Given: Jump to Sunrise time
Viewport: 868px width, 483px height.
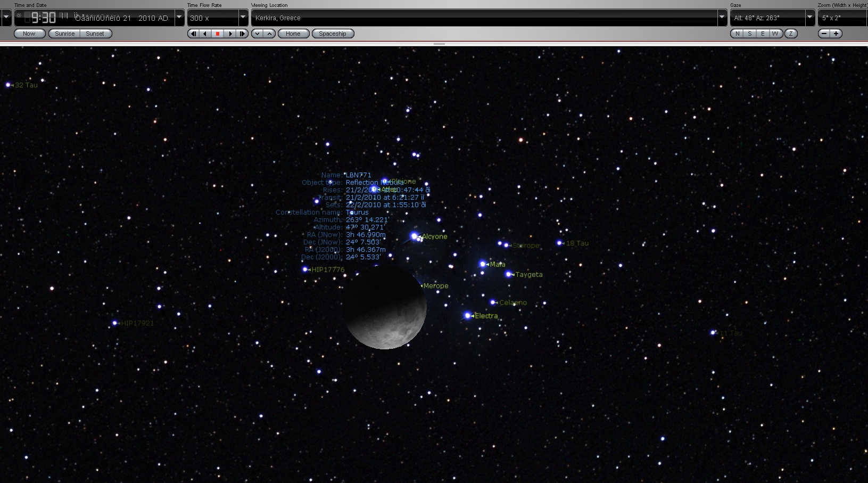Looking at the screenshot, I should pyautogui.click(x=64, y=34).
